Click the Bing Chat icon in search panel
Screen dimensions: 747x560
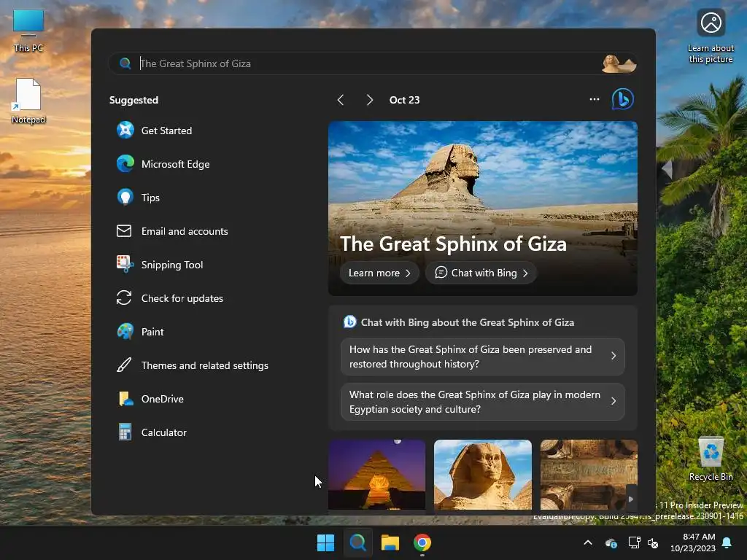click(623, 99)
